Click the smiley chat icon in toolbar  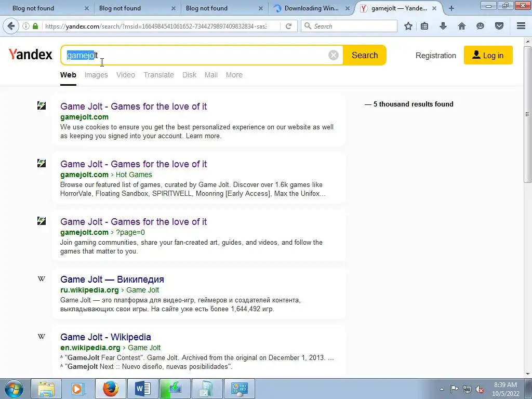[x=480, y=26]
